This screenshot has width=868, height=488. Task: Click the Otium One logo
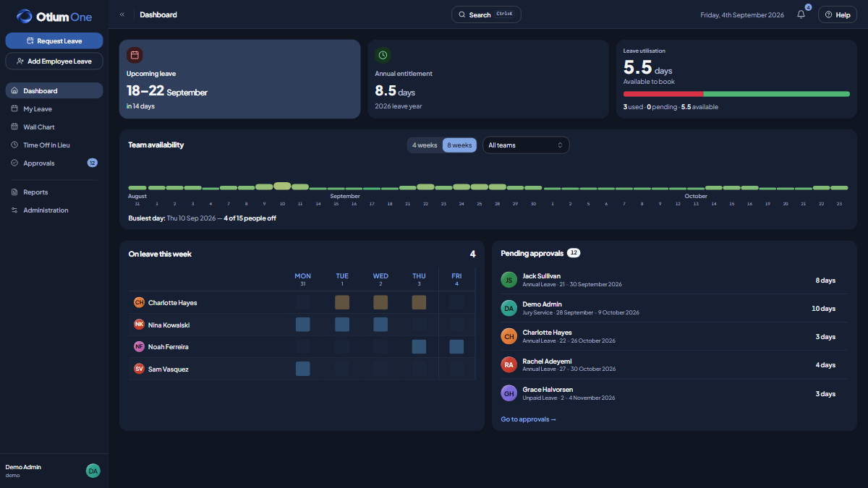pyautogui.click(x=54, y=16)
